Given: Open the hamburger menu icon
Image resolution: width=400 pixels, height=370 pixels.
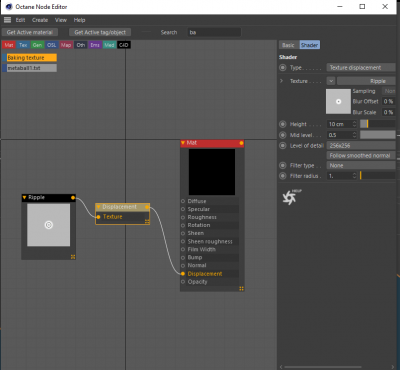Looking at the screenshot, I should tap(7, 20).
